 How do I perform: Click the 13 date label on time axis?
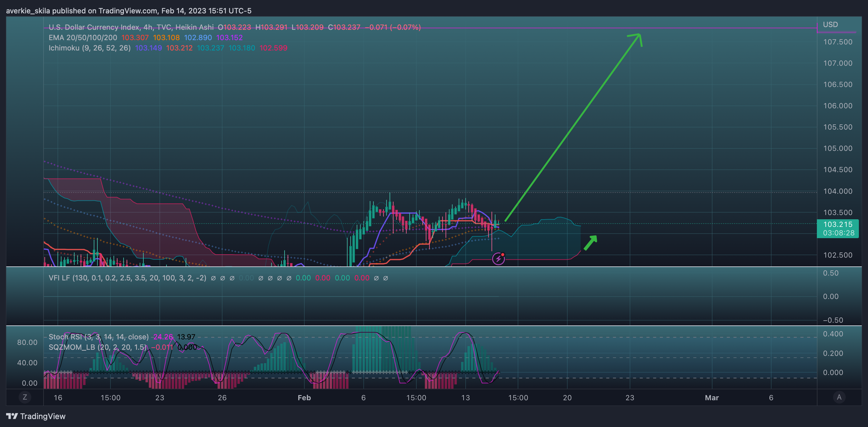click(x=465, y=398)
